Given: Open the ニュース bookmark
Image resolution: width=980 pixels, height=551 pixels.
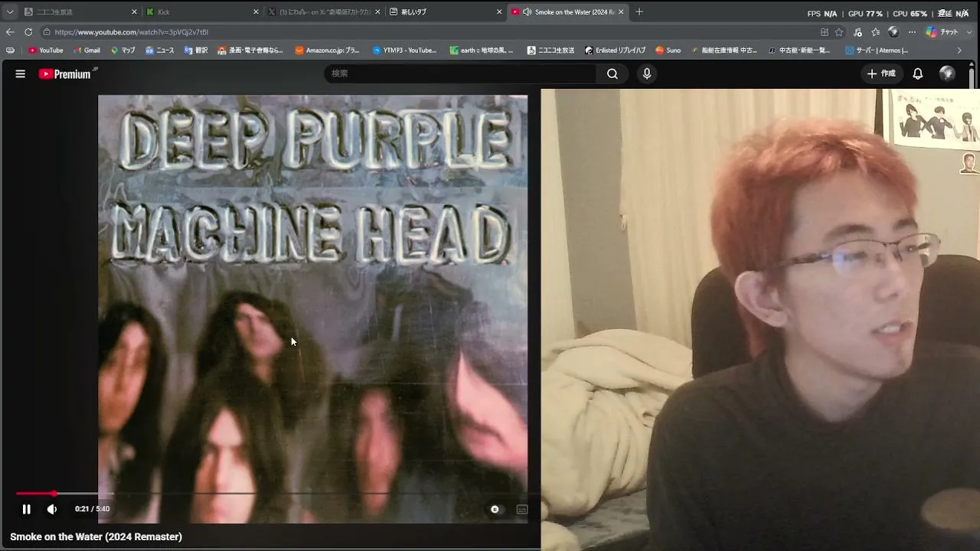Looking at the screenshot, I should (160, 51).
